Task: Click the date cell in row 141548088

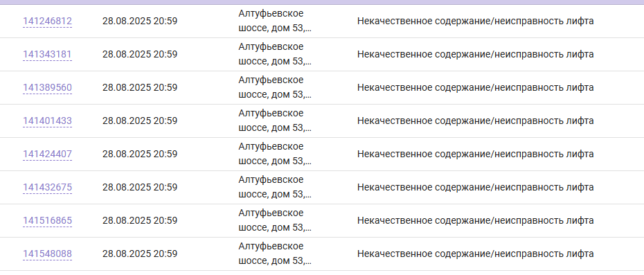Action: coord(140,254)
